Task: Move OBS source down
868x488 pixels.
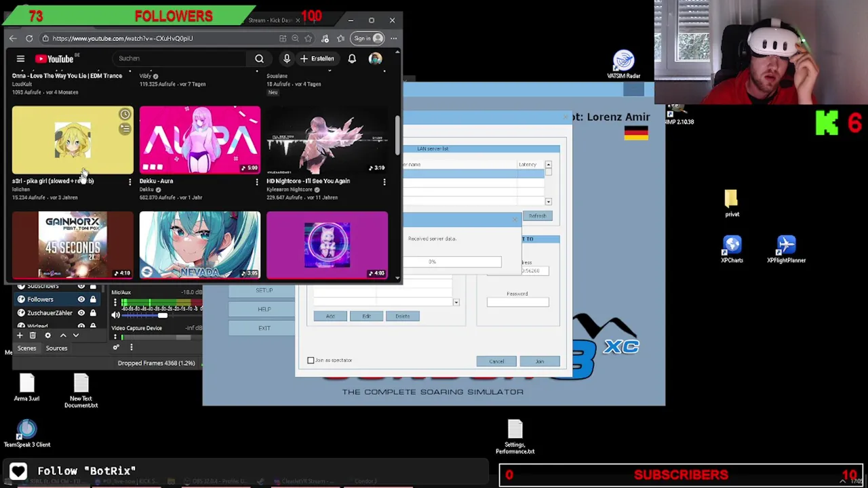Action: pos(76,335)
